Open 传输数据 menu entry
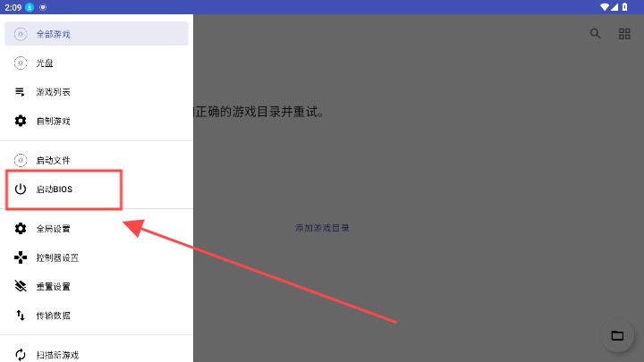 coord(97,316)
